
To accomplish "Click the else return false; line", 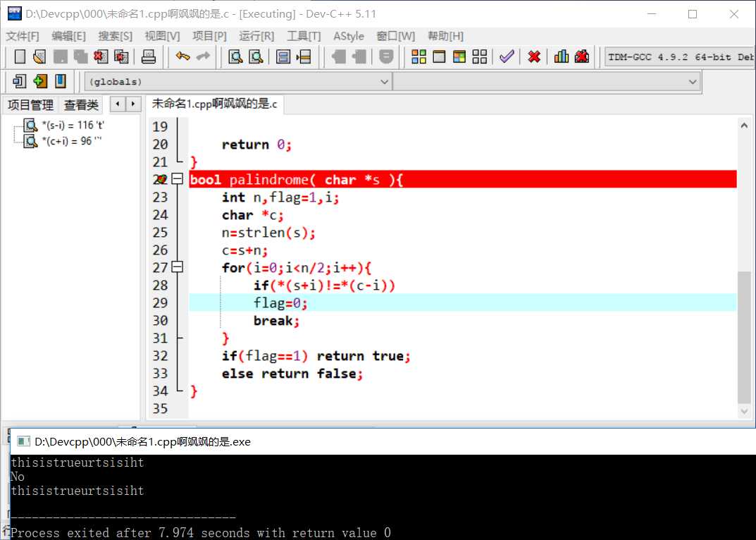I will [292, 374].
